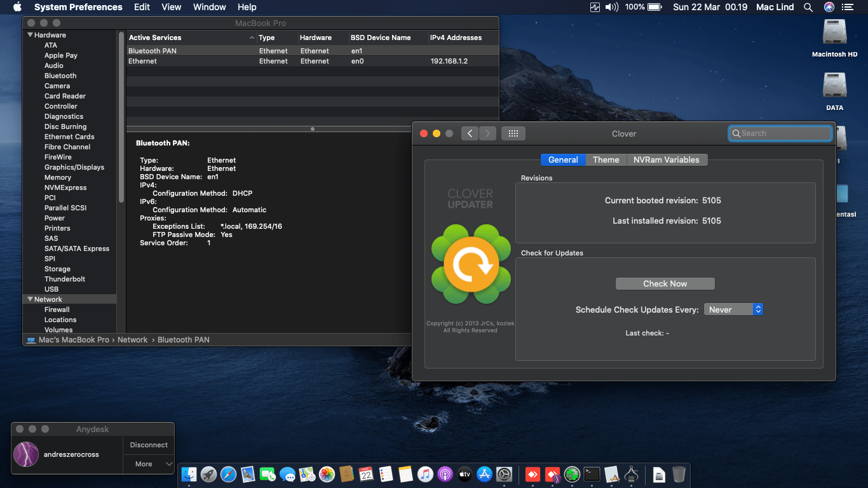The height and width of the screenshot is (488, 868).
Task: Launch Launchpad rocket icon in Dock
Action: (x=208, y=474)
